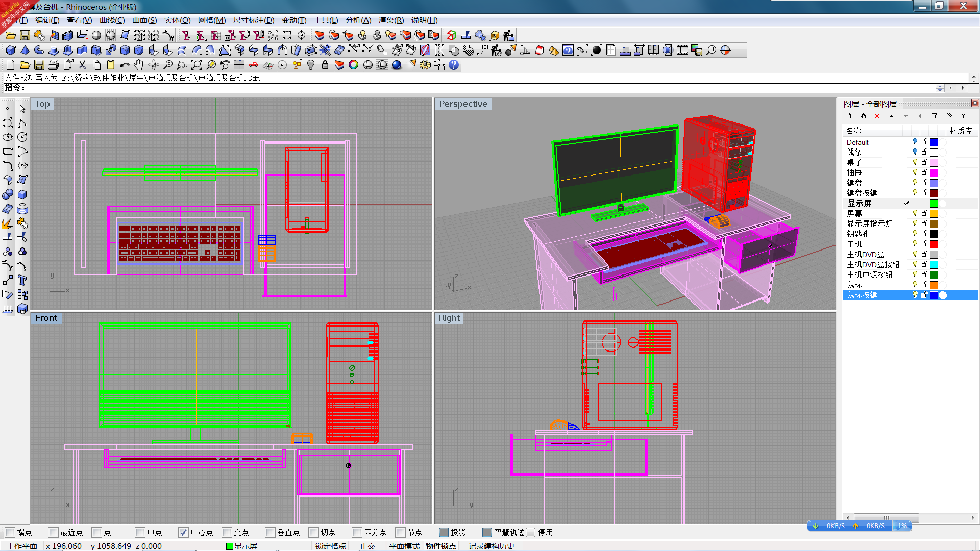
Task: Open the Top viewport title menu
Action: coord(42,104)
